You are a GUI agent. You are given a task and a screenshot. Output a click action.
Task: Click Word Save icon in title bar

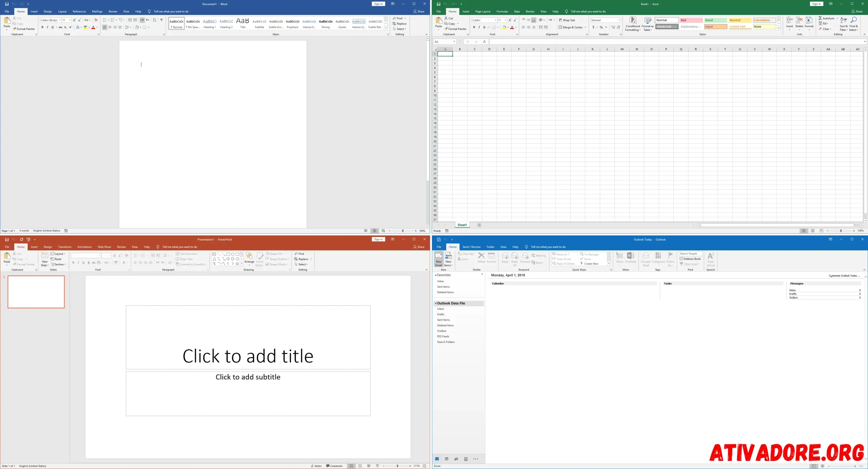[x=7, y=4]
